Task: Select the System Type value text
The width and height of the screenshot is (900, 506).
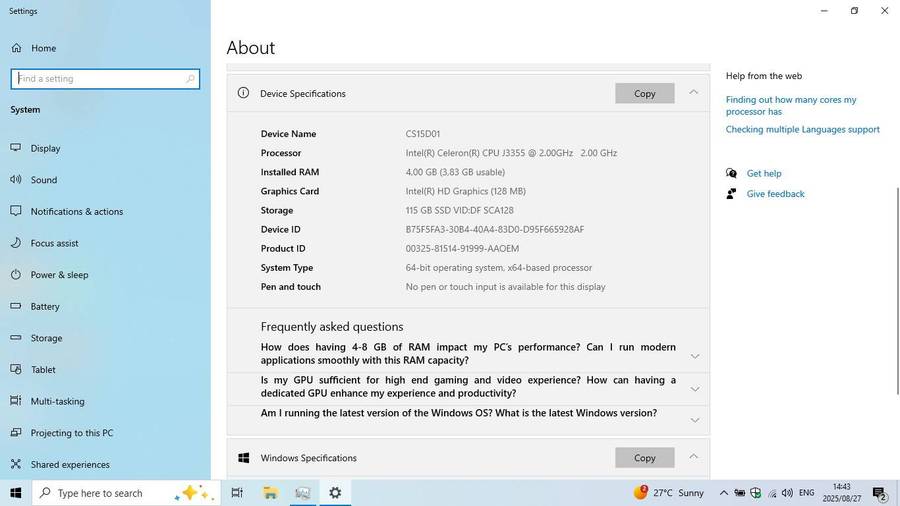Action: 498,267
